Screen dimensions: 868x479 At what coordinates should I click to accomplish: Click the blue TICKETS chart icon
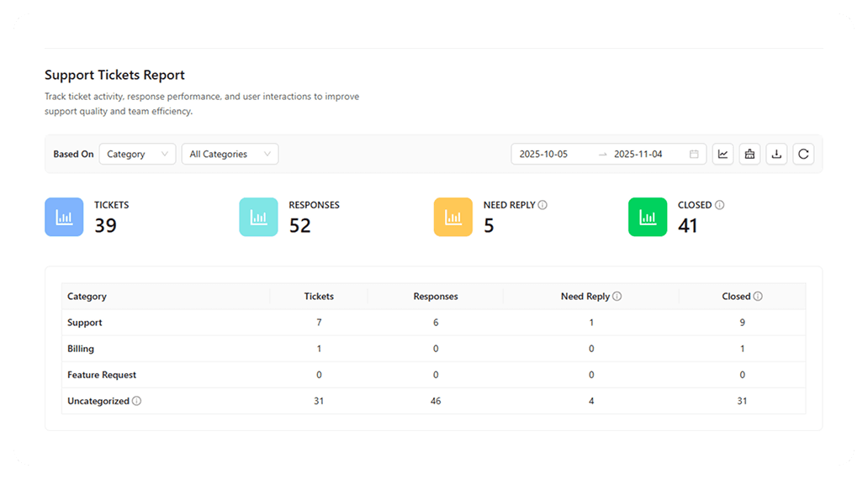tap(64, 217)
